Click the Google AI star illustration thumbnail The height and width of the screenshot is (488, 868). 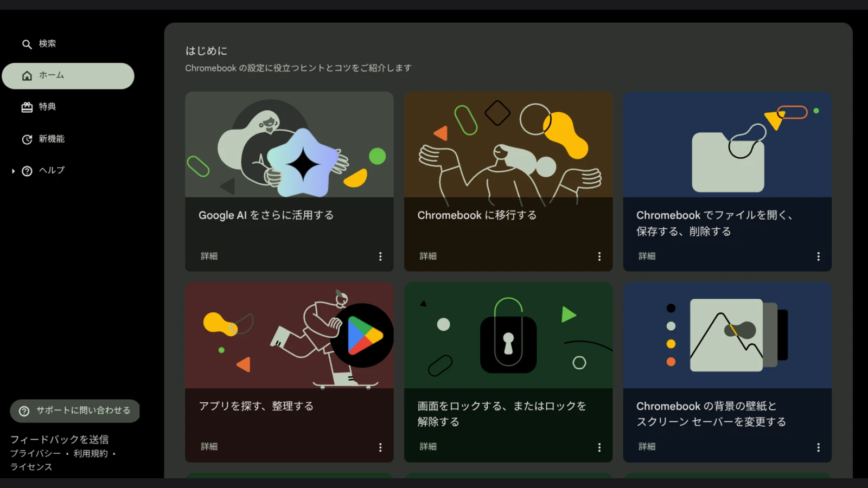click(x=289, y=144)
